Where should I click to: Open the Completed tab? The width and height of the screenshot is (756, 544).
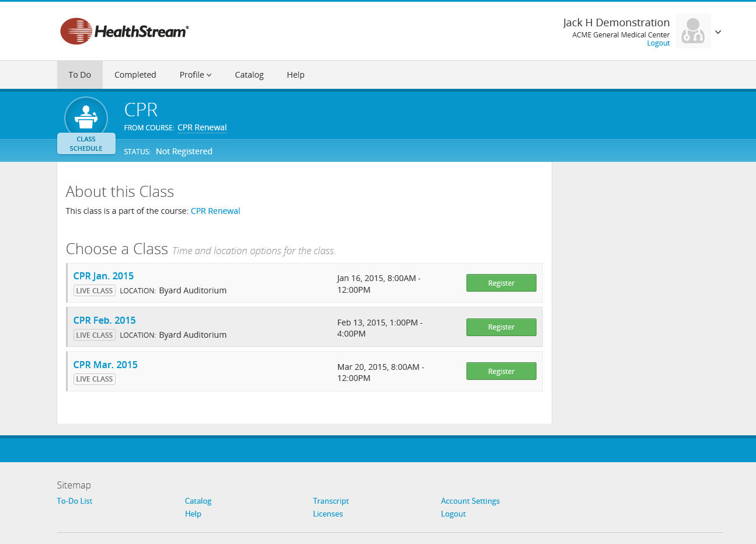click(x=135, y=75)
